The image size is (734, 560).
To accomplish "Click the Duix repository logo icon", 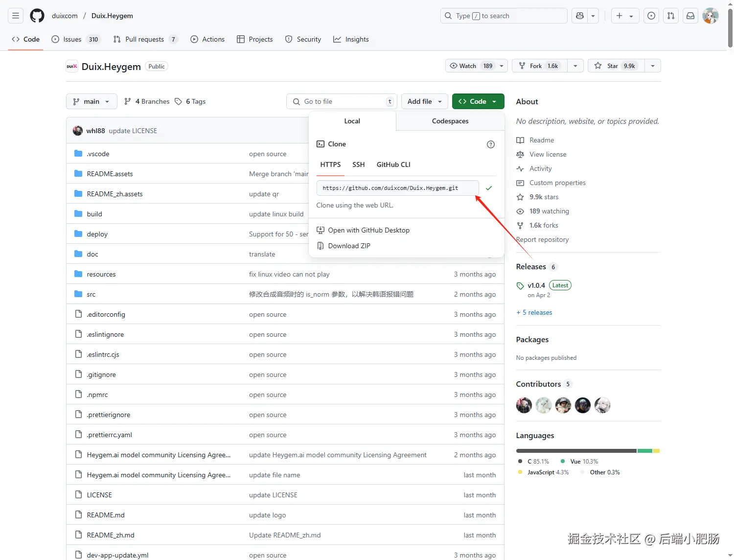I will (72, 67).
